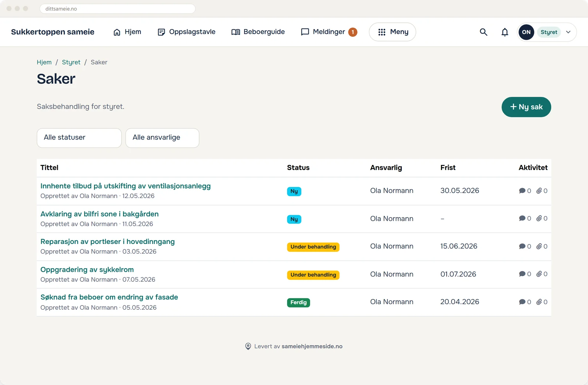Open the Meny grid menu
588x385 pixels.
point(392,32)
